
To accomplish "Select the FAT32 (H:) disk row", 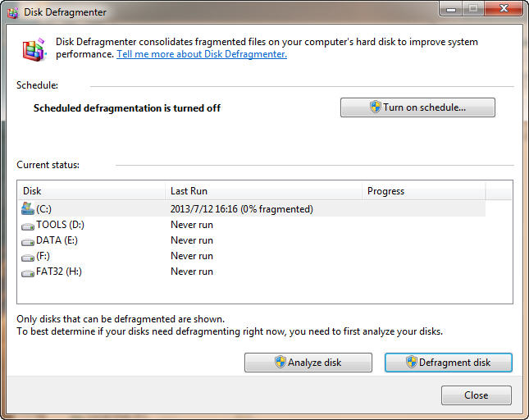I will tap(253, 272).
